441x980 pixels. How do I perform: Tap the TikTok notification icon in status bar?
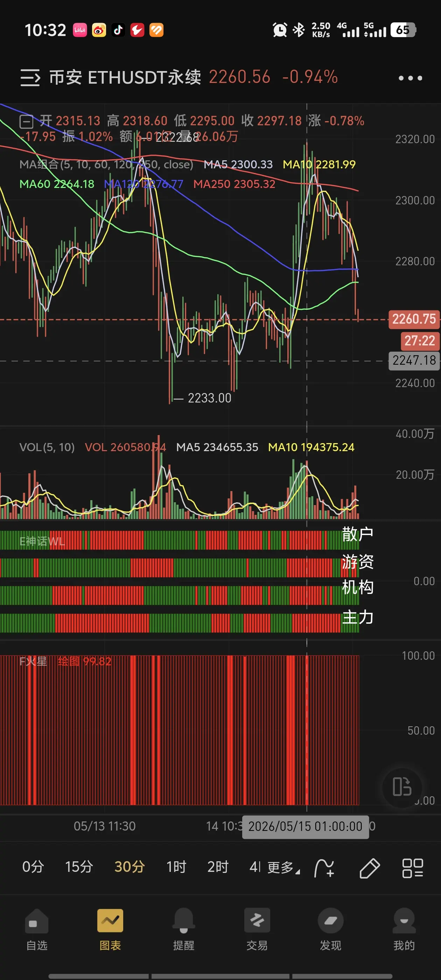[118, 30]
